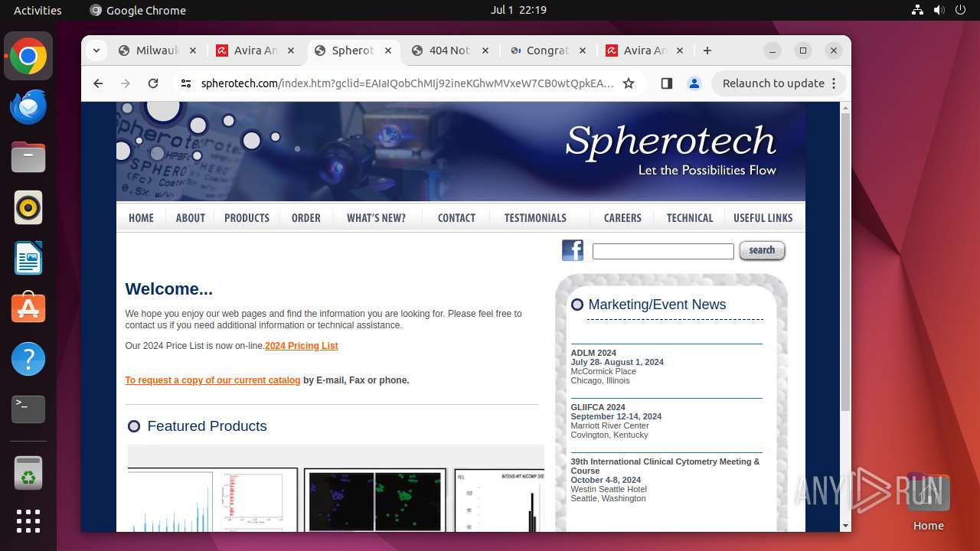Open Relaunch to update menu
This screenshot has width=980, height=551.
point(779,83)
